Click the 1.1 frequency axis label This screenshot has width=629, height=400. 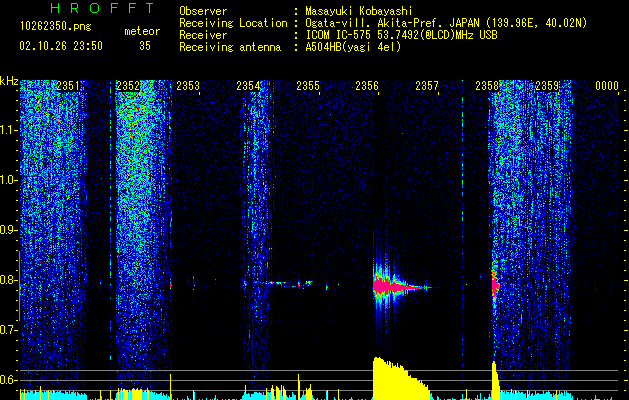[x=8, y=130]
